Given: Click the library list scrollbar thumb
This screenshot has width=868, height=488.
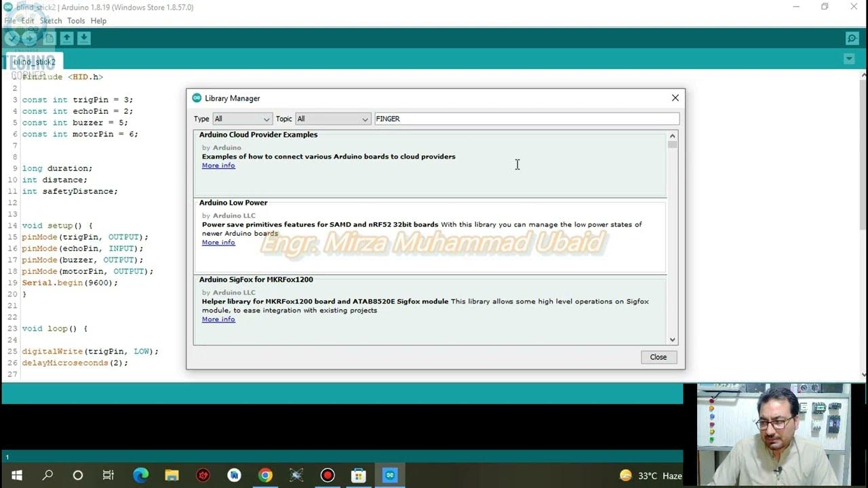Looking at the screenshot, I should pos(672,144).
